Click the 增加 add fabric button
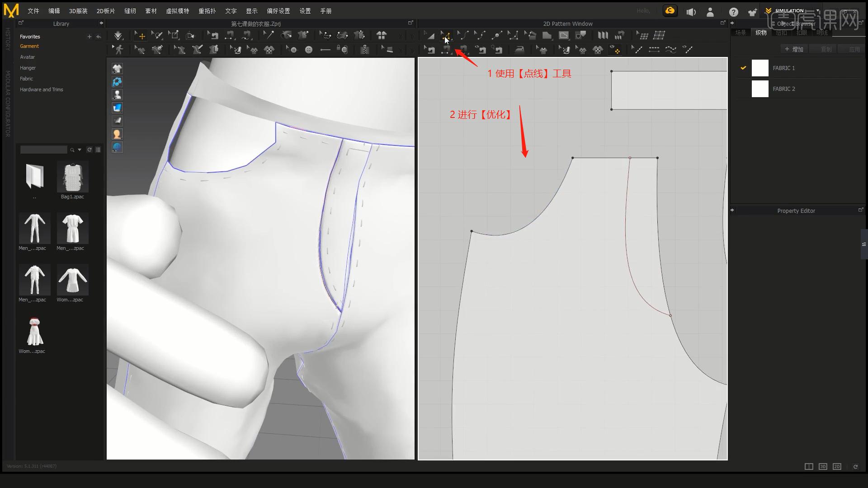This screenshot has width=868, height=488. tap(794, 49)
